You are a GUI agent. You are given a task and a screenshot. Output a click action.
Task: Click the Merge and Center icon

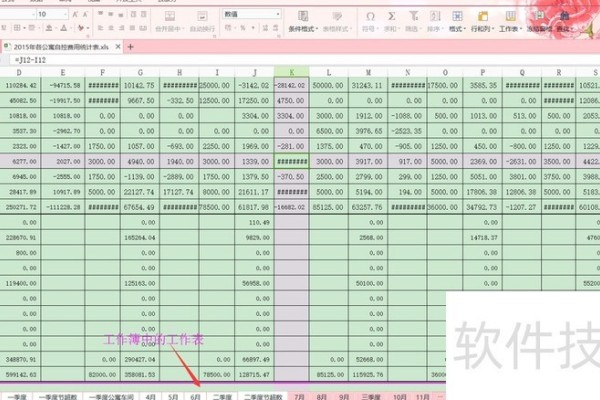point(170,16)
